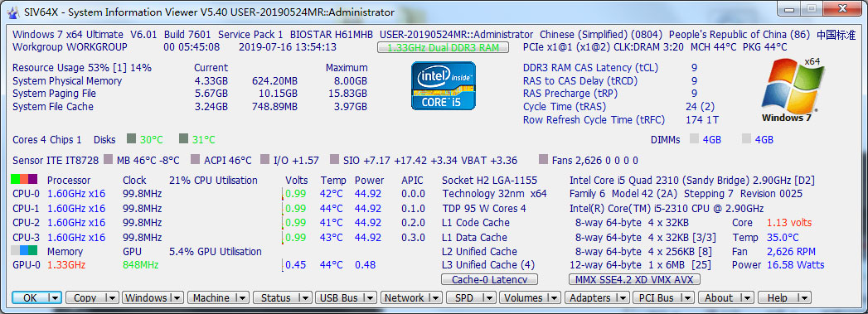Click the Fans 2,626 sensor square
The image size is (868, 314).
coord(542,160)
